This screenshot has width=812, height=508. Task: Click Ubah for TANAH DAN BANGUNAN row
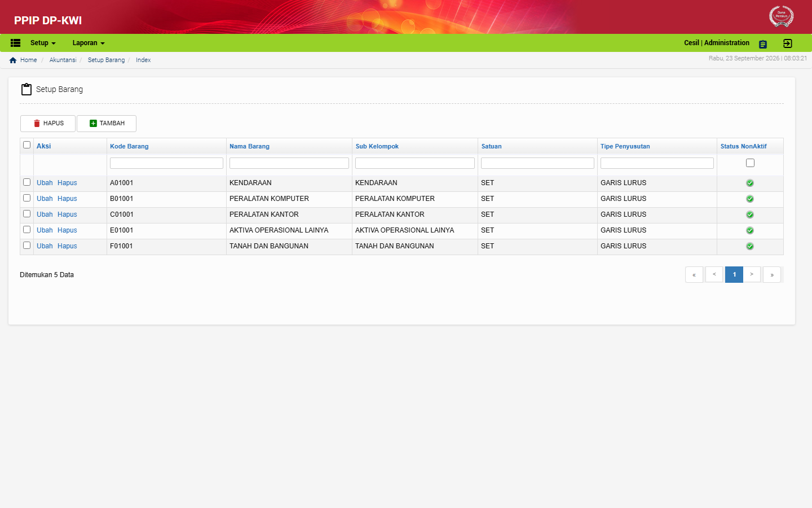(45, 246)
